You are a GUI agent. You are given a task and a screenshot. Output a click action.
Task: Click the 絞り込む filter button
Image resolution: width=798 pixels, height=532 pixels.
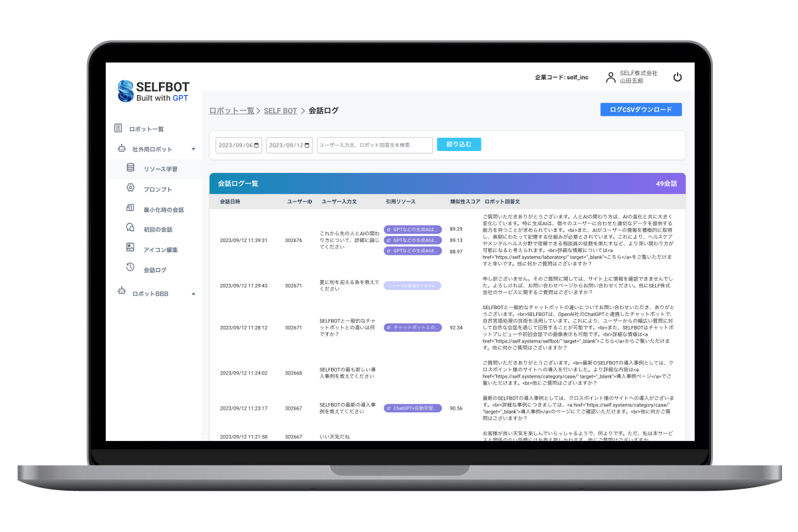coord(458,144)
